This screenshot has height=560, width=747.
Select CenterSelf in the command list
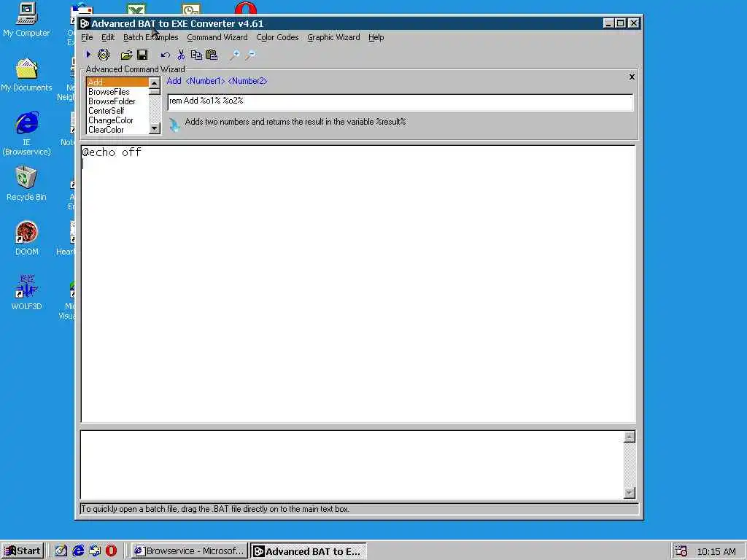[x=117, y=111]
